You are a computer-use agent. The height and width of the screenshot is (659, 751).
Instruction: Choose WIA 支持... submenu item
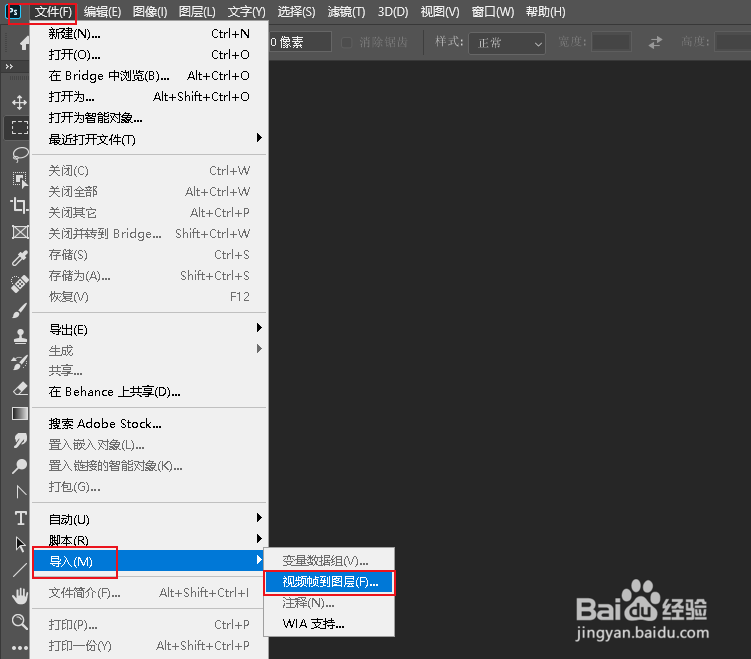[x=330, y=624]
